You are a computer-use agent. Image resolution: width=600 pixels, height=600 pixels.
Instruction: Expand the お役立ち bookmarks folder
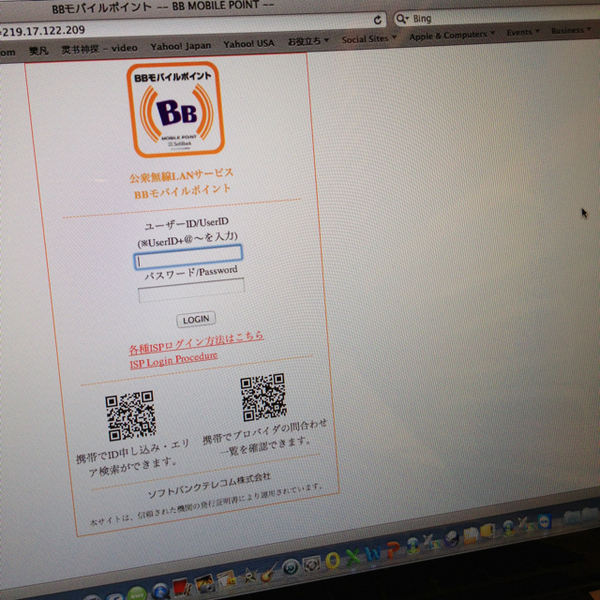[x=308, y=41]
